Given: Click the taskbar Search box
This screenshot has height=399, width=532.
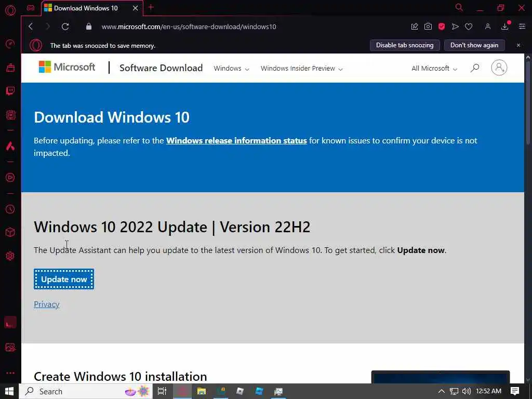Looking at the screenshot, I should (86, 392).
